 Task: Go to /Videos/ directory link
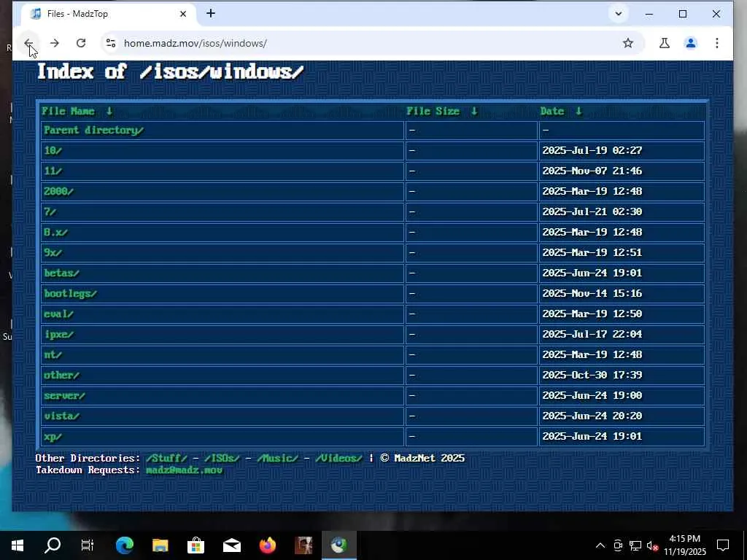[338, 458]
